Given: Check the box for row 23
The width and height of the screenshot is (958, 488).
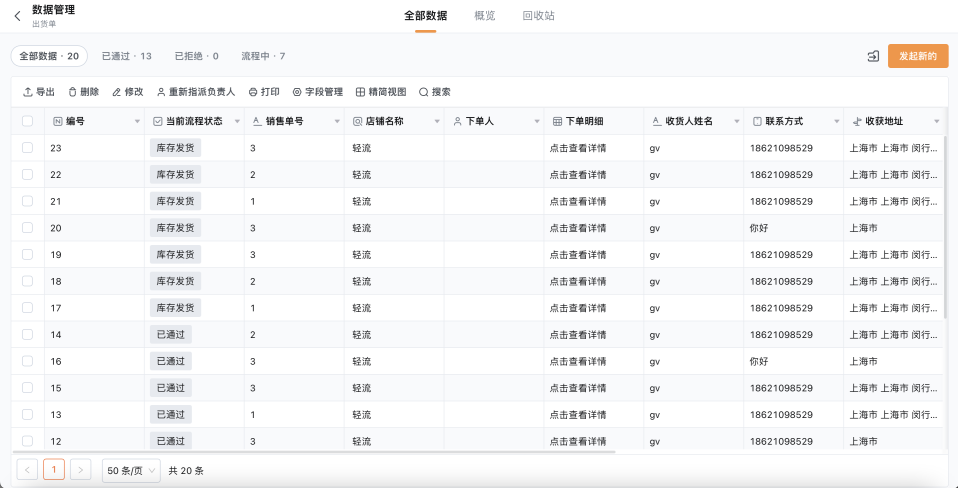Looking at the screenshot, I should (27, 148).
